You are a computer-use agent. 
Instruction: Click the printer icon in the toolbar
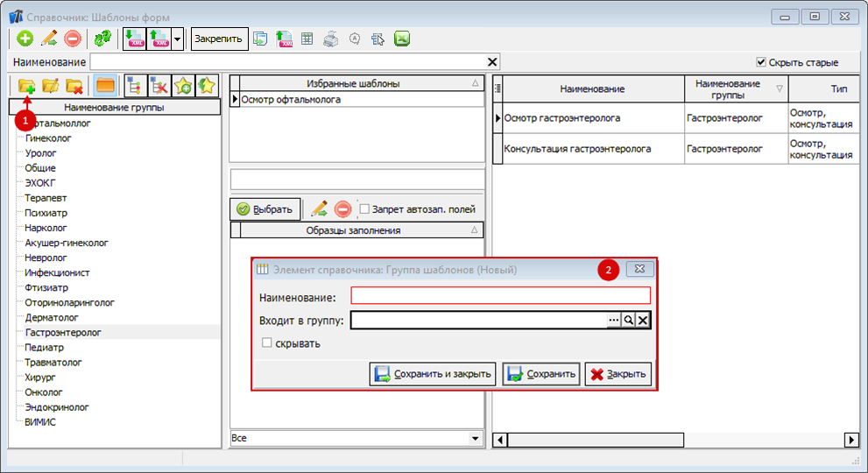pyautogui.click(x=331, y=39)
